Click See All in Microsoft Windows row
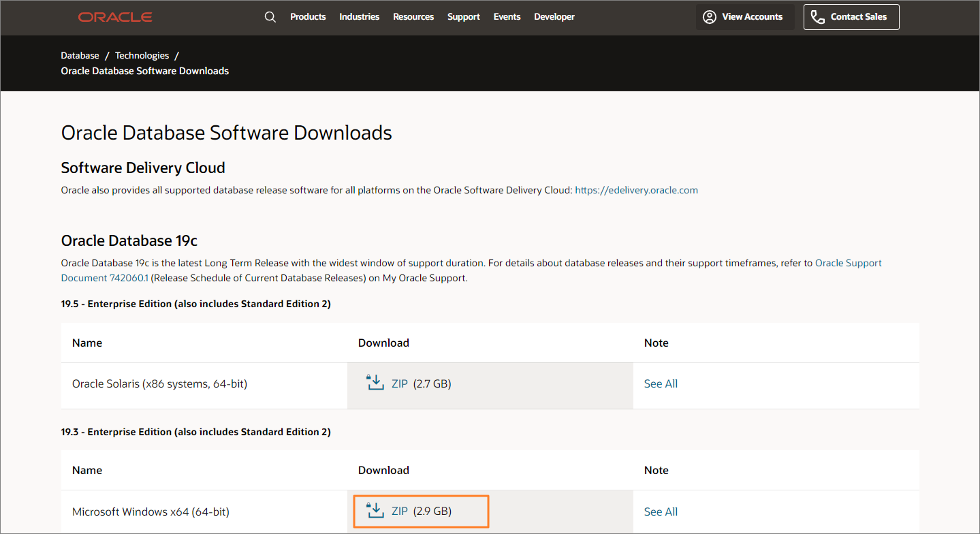Viewport: 980px width, 534px height. [x=661, y=512]
